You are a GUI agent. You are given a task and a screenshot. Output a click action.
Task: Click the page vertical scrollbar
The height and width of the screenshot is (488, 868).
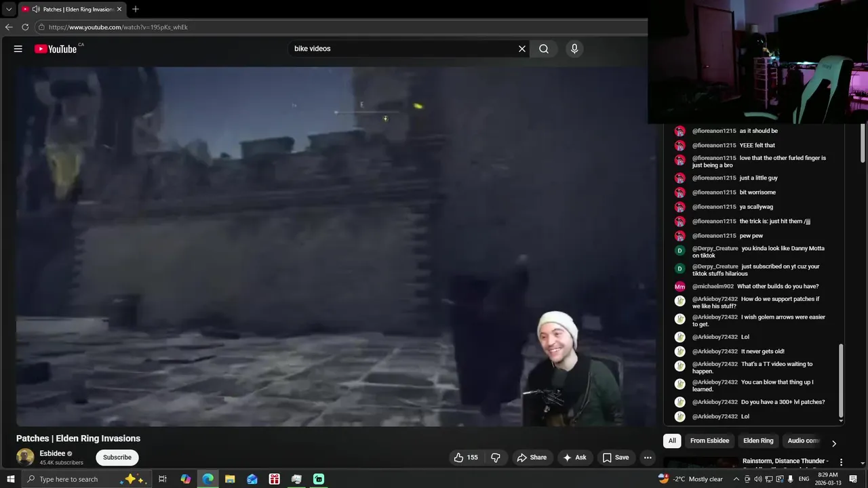click(863, 143)
